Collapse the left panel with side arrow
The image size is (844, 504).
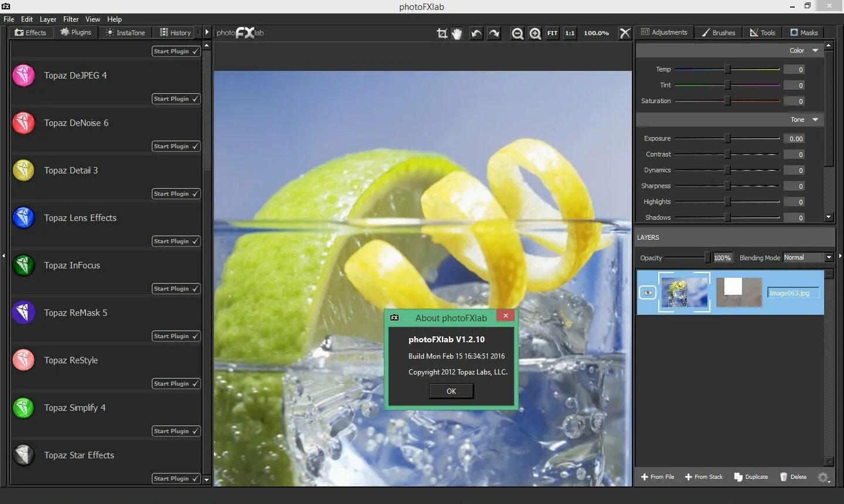click(x=4, y=256)
